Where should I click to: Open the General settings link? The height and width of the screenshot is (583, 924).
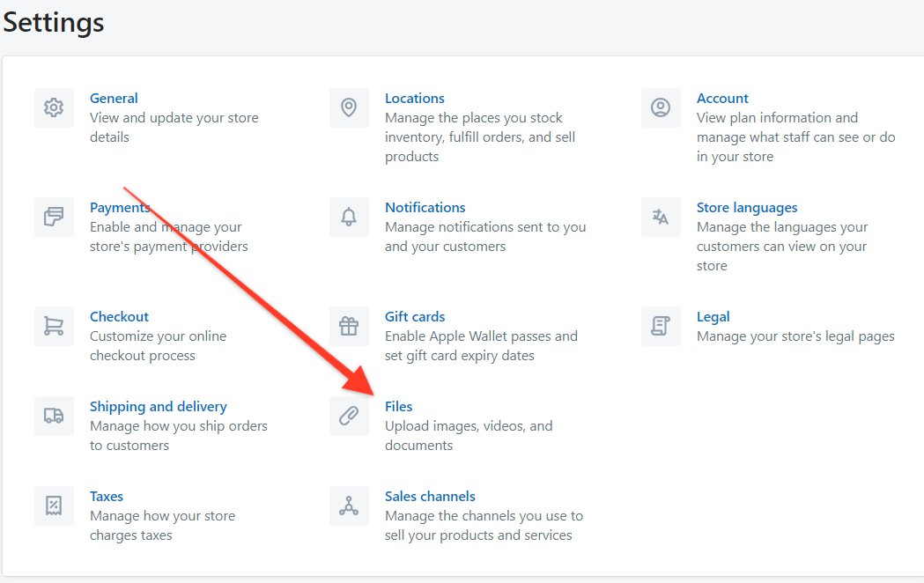114,98
